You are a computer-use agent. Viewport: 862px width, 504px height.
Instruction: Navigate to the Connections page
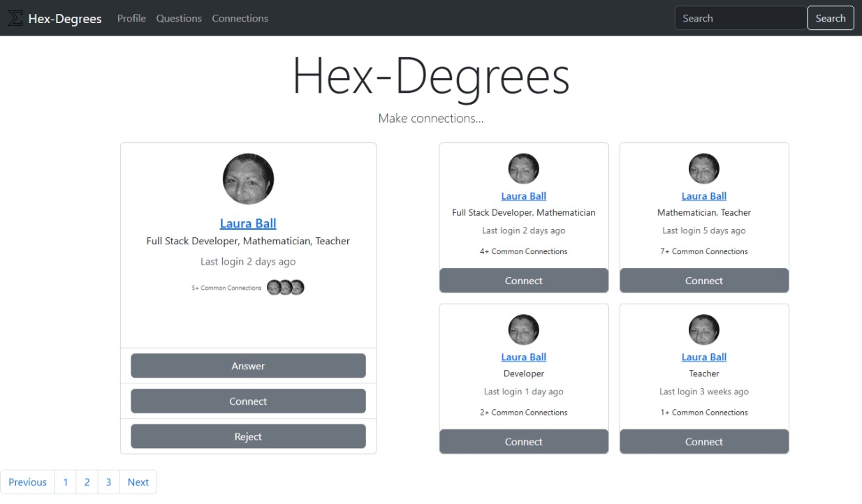click(240, 18)
